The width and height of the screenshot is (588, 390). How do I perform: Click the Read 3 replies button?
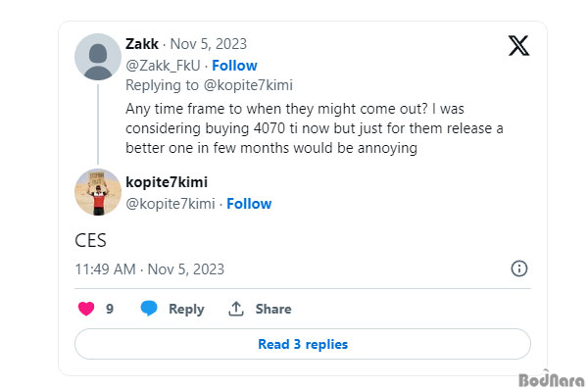click(303, 344)
